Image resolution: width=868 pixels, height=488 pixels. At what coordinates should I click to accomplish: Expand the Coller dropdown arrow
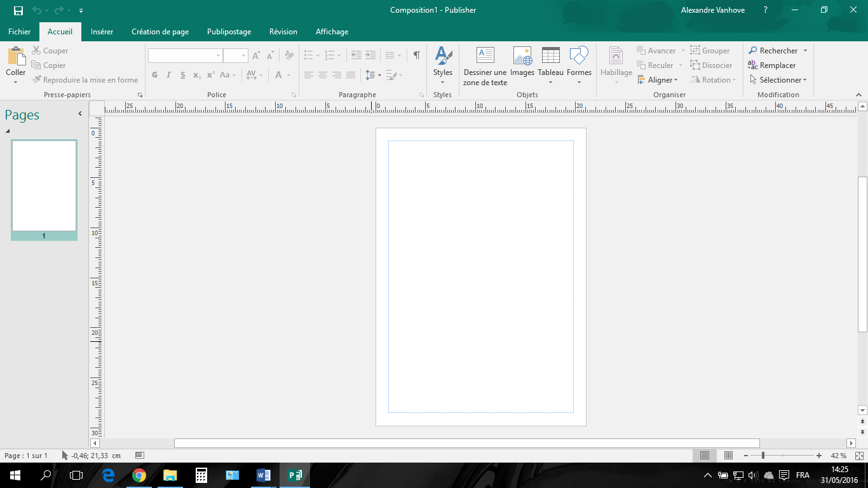16,83
